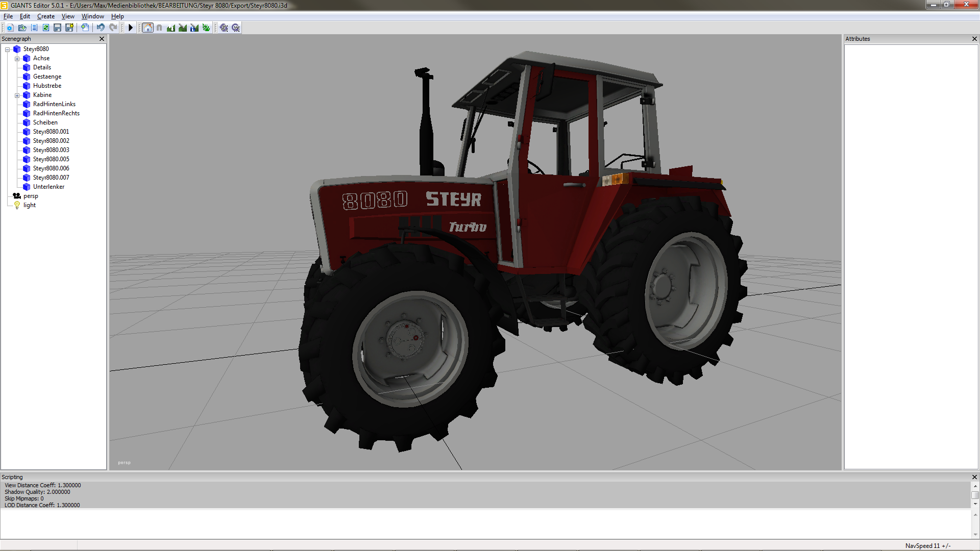Click the grey arch toolbar icon
980x551 pixels.
159,28
